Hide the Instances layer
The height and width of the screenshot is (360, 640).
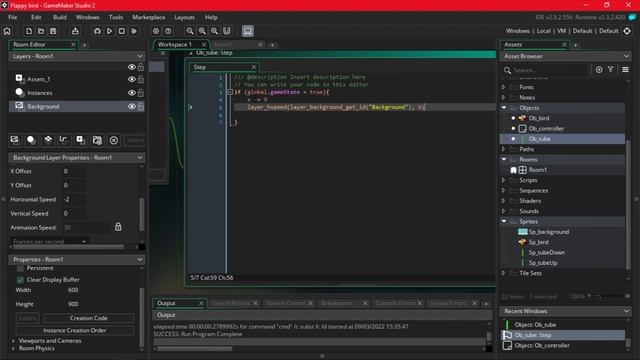pyautogui.click(x=131, y=93)
